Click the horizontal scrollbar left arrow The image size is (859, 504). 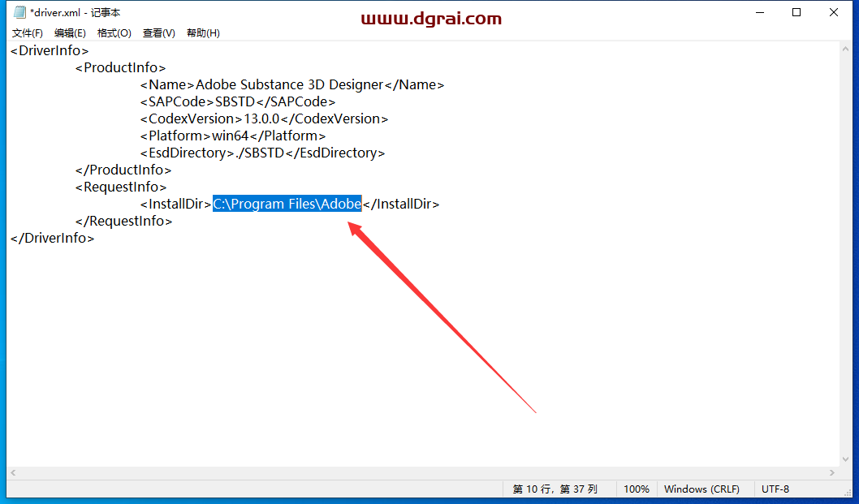click(x=13, y=472)
